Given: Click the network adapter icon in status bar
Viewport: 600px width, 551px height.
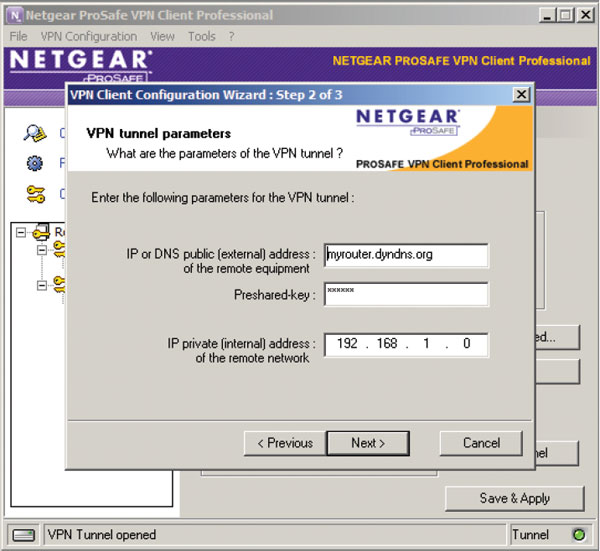Looking at the screenshot, I should tap(23, 535).
